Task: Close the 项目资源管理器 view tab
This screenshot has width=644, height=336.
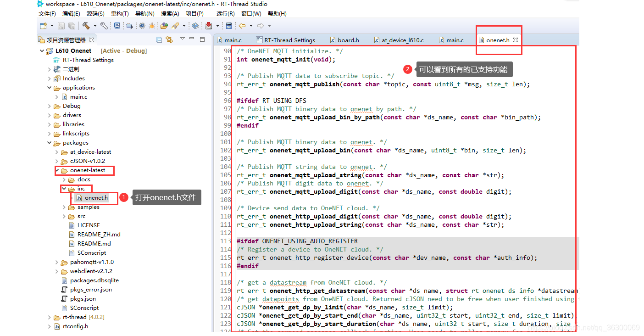Action: tap(91, 40)
